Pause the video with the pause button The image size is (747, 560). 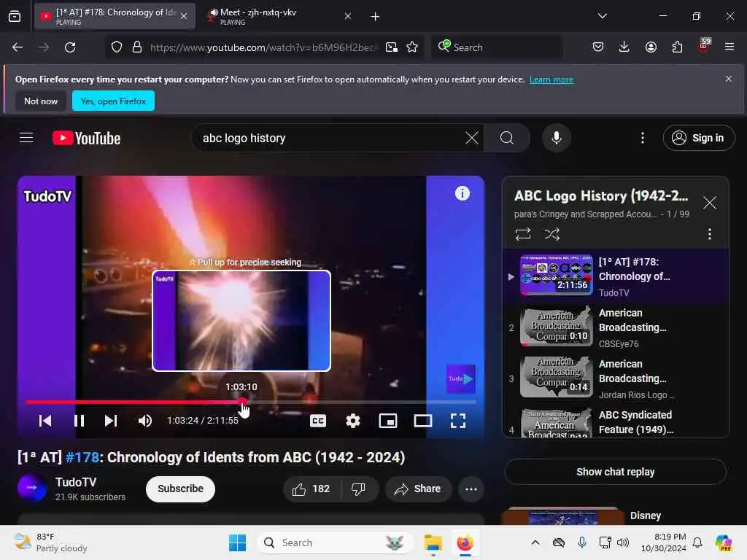[x=79, y=421]
